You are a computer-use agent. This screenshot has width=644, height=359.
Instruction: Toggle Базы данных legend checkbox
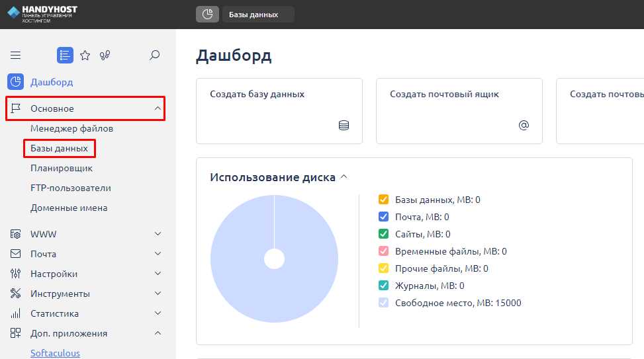coord(383,200)
